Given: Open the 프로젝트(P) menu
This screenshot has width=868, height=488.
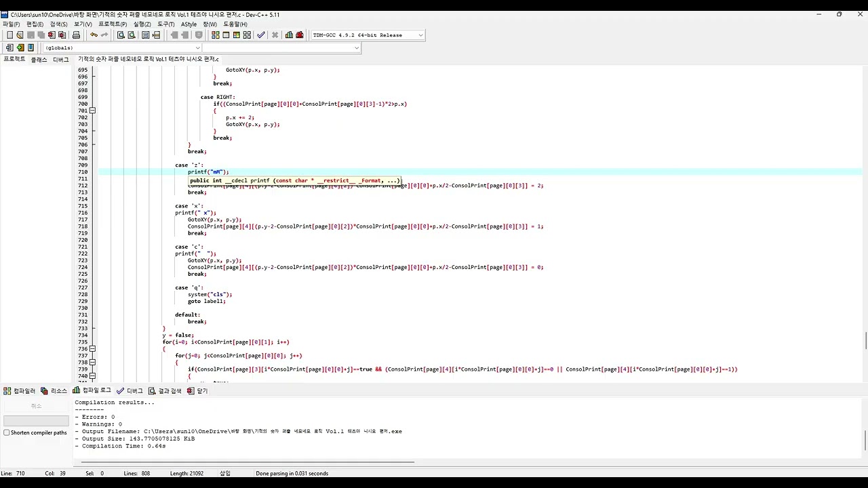Looking at the screenshot, I should coord(113,24).
